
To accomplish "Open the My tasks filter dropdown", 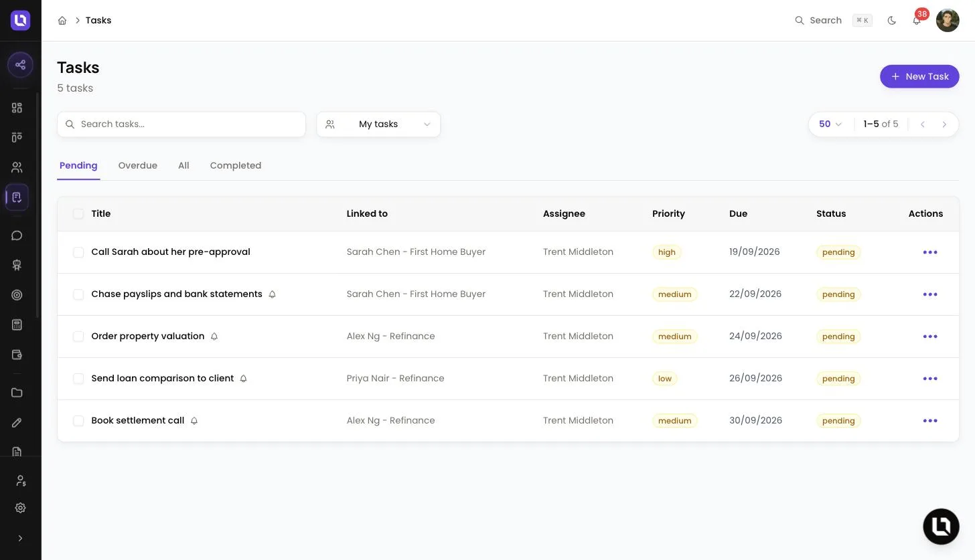I will click(378, 124).
